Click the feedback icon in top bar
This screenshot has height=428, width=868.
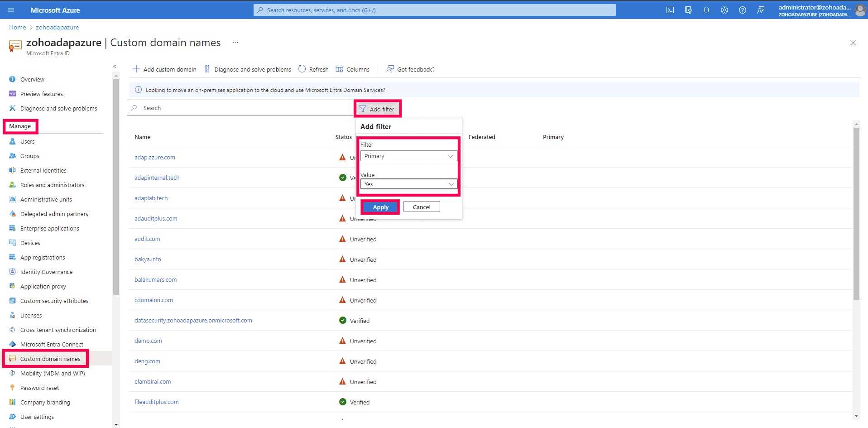(761, 10)
